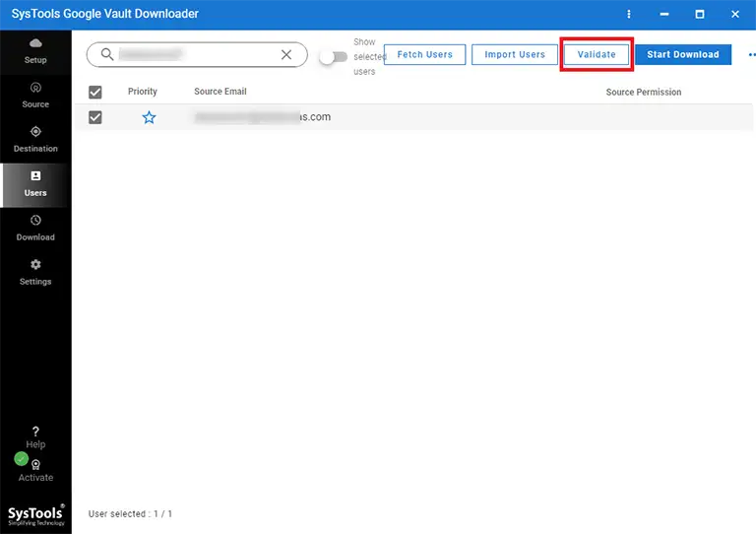Open the overflow dots beside Start Download
Image resolution: width=756 pixels, height=534 pixels.
752,54
